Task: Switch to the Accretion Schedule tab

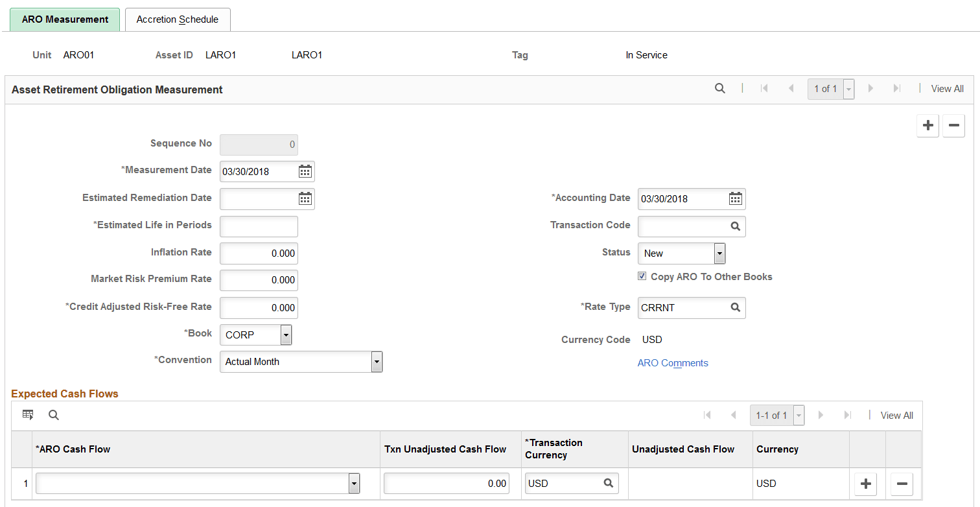Action: click(177, 19)
